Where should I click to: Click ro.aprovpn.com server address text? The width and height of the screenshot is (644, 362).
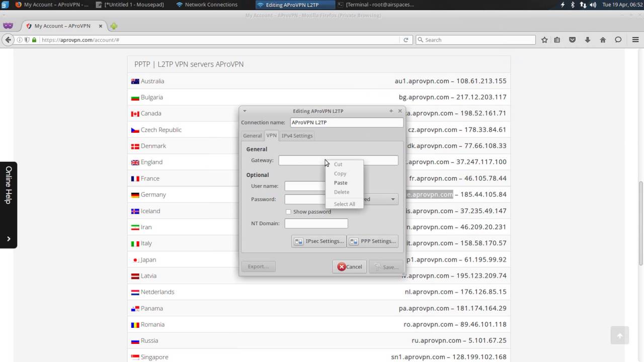coord(428,324)
